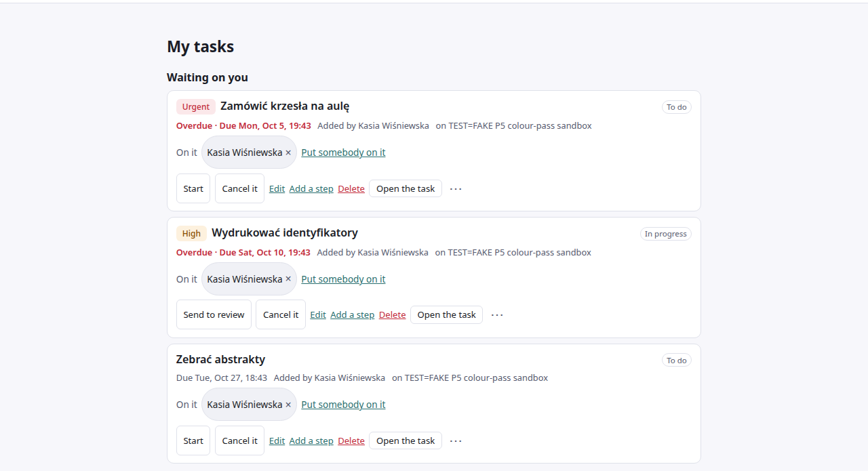Click the Urgent priority badge
Image resolution: width=868 pixels, height=471 pixels.
coord(196,106)
